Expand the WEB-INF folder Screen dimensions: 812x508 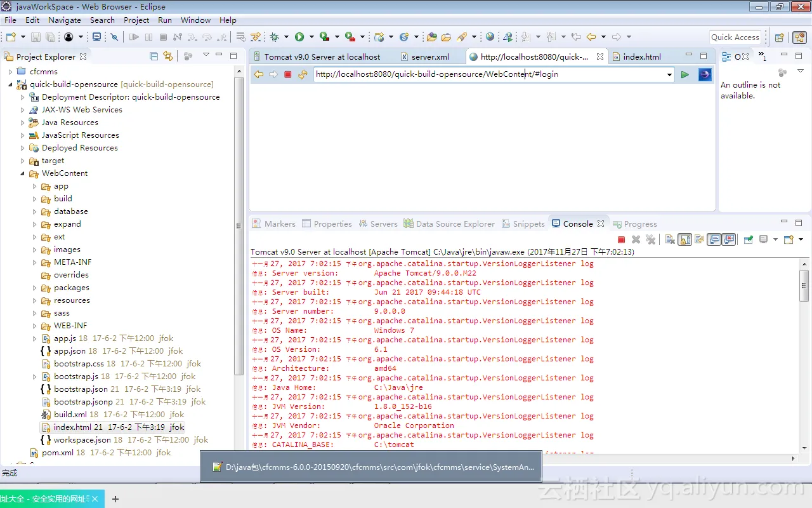35,326
